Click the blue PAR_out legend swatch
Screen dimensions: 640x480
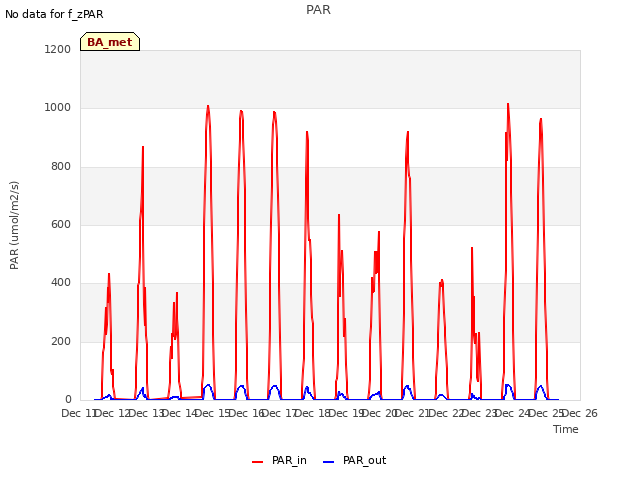329,462
